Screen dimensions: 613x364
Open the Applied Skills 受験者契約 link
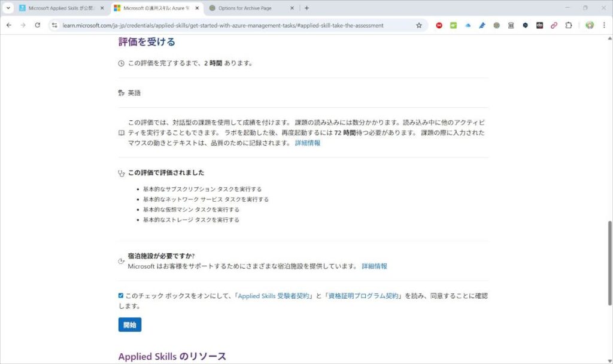coord(273,296)
